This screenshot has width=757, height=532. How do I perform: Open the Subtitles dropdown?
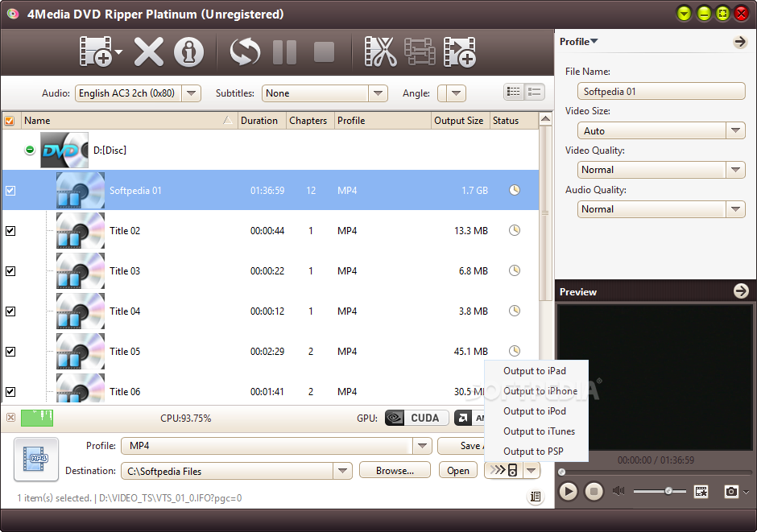(x=378, y=93)
